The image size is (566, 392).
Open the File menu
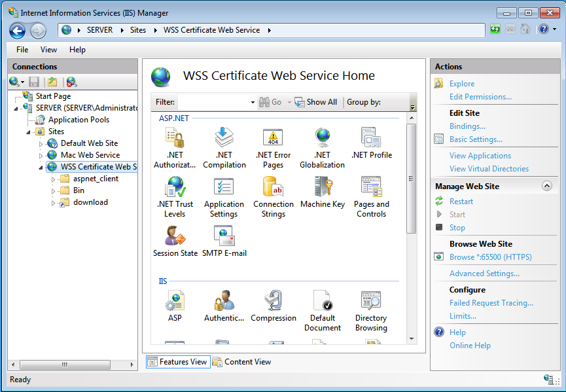click(22, 50)
